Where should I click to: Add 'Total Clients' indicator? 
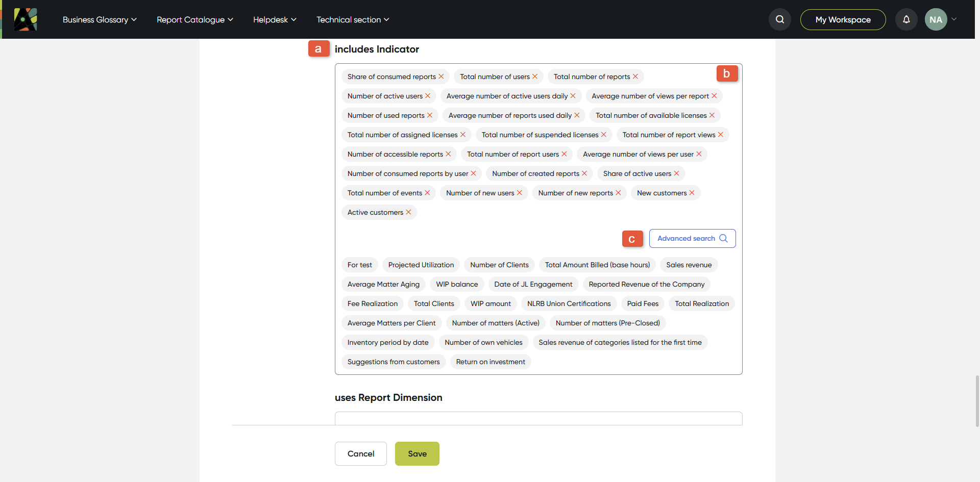[434, 303]
